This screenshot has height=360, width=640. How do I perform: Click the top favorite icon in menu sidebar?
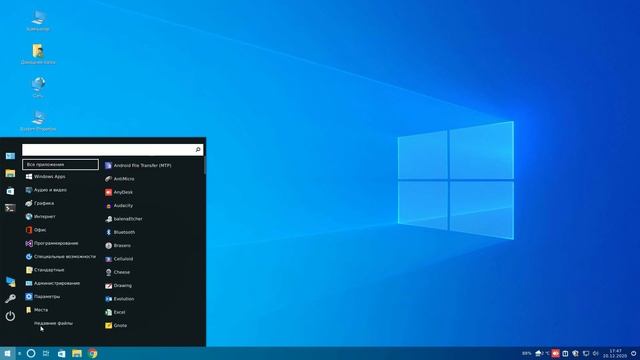pos(10,156)
